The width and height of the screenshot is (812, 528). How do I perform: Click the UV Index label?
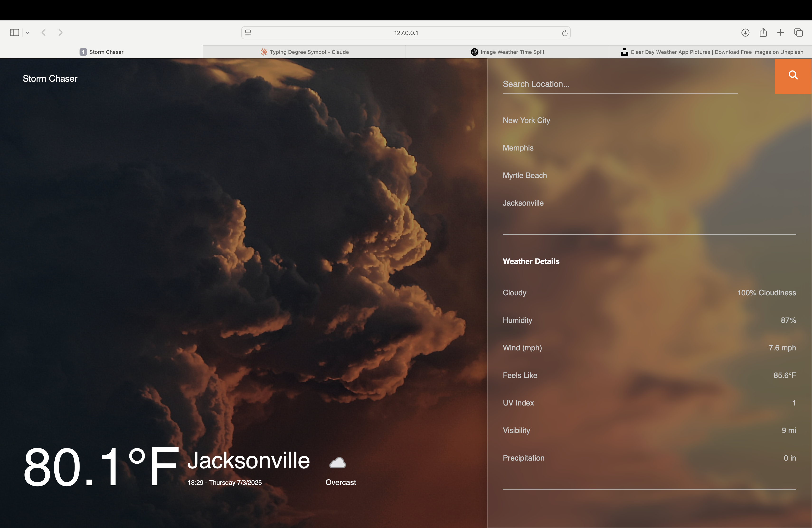518,403
